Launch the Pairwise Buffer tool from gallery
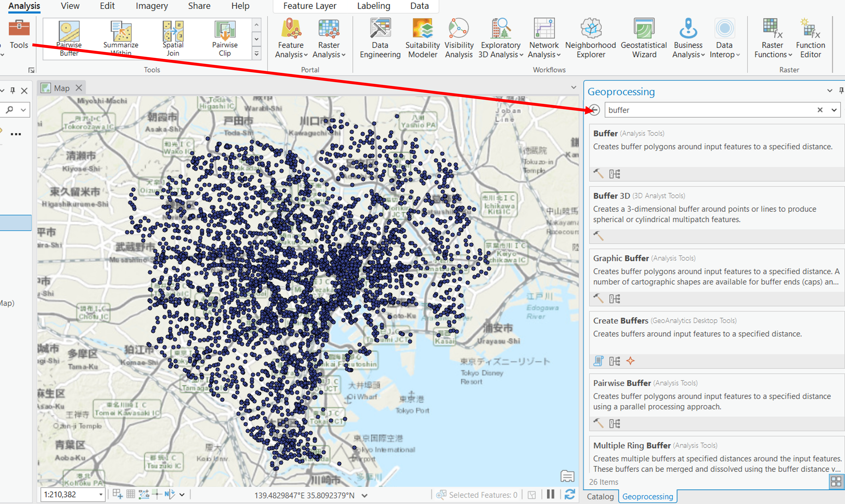The width and height of the screenshot is (845, 504). pyautogui.click(x=69, y=38)
